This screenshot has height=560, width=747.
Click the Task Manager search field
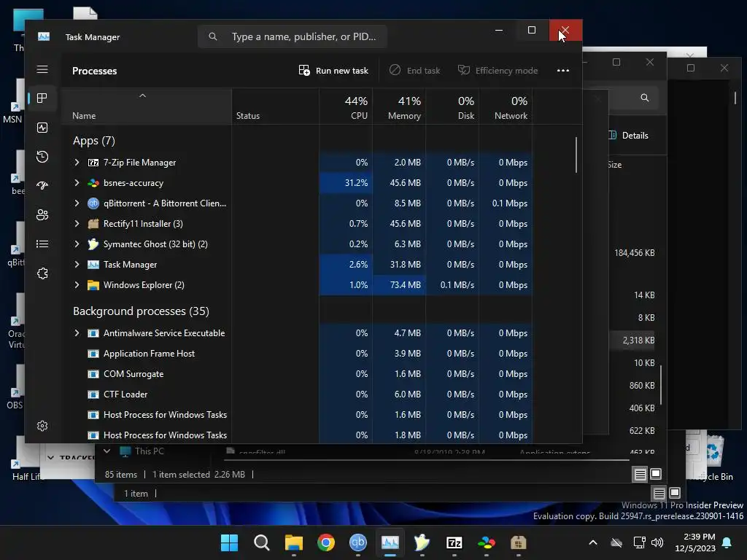[x=292, y=36]
